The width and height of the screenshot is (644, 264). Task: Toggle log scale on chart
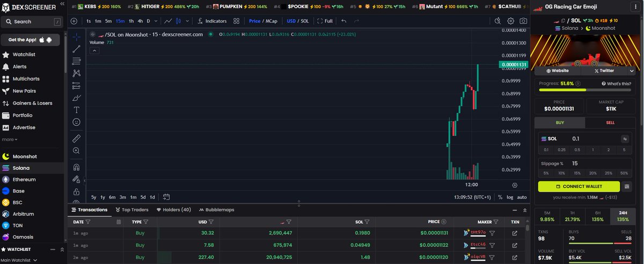point(510,197)
